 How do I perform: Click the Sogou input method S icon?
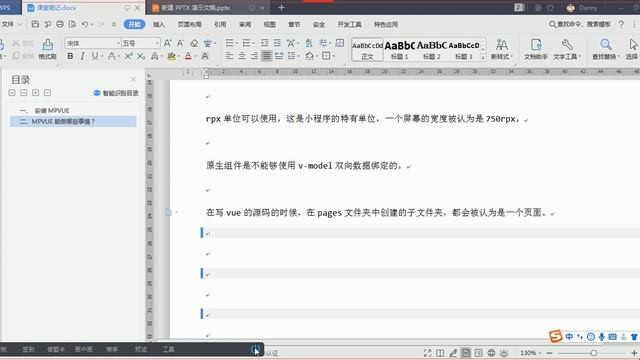[555, 336]
